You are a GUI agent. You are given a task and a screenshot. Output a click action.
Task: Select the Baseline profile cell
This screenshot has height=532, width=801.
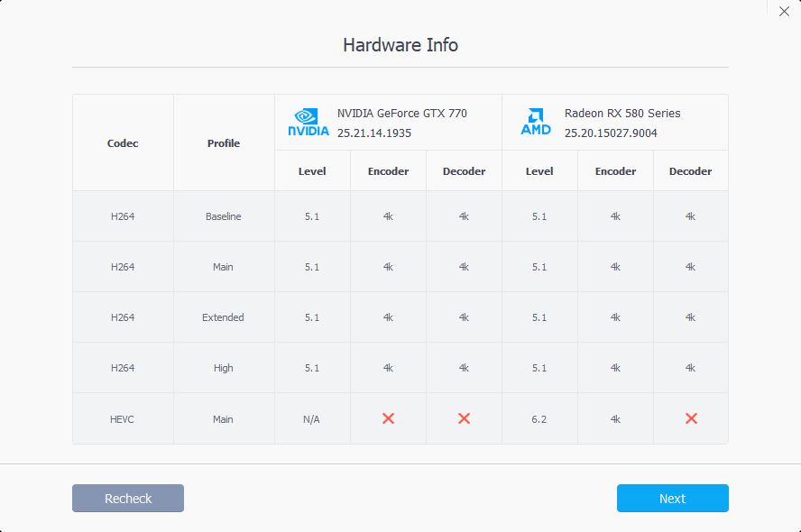point(223,216)
